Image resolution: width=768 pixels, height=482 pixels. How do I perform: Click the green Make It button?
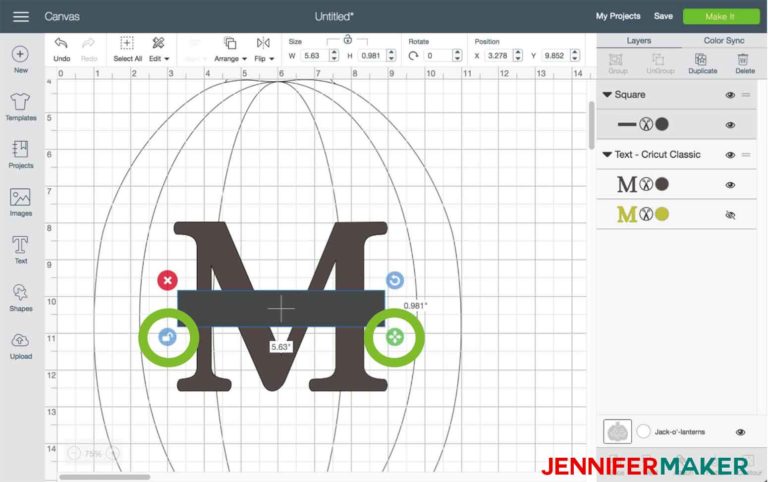coord(721,16)
